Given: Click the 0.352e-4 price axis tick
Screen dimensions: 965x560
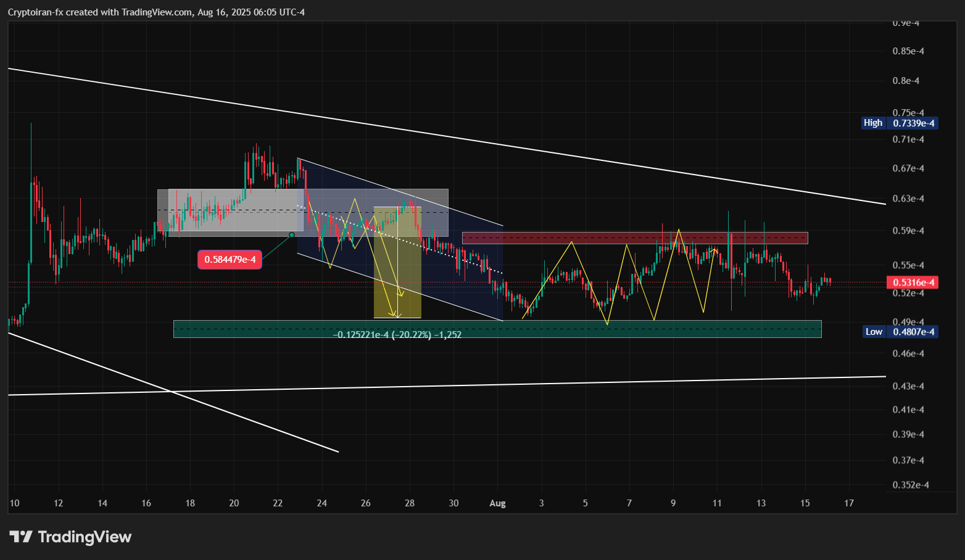Looking at the screenshot, I should pos(911,485).
